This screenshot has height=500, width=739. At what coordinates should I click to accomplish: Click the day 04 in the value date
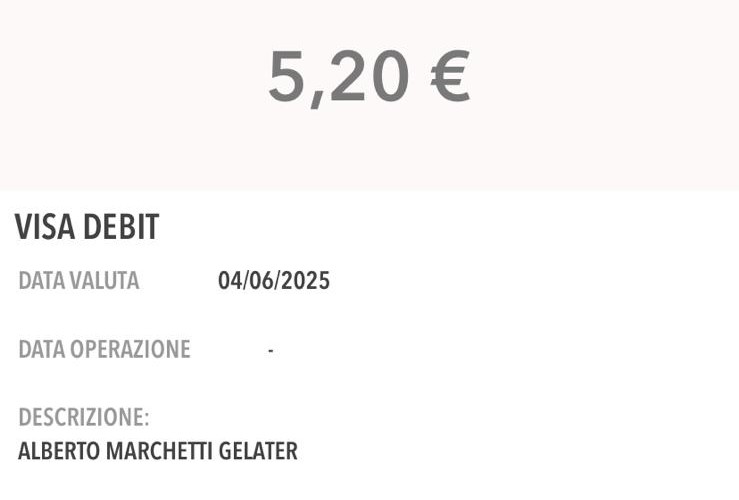[x=230, y=281]
